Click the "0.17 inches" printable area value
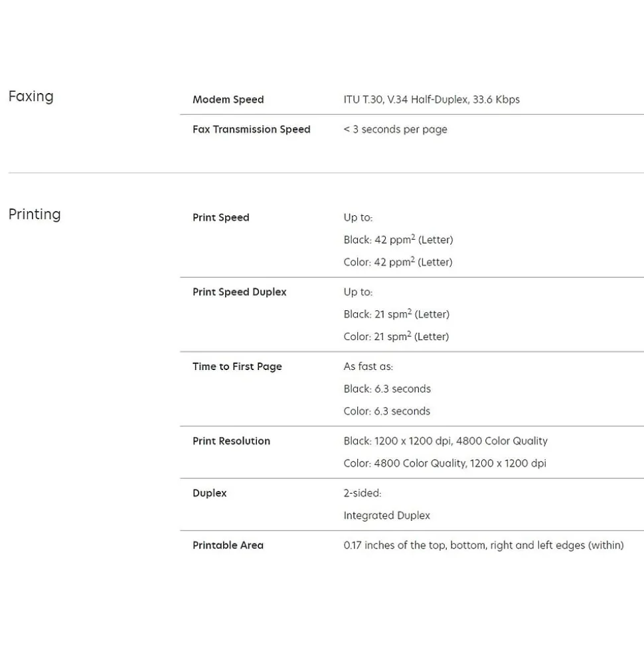 tap(483, 545)
